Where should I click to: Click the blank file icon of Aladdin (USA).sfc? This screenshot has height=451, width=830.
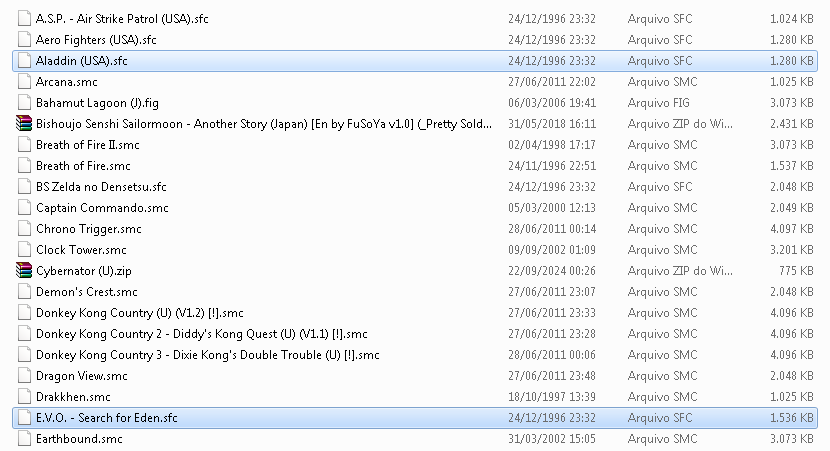click(24, 61)
